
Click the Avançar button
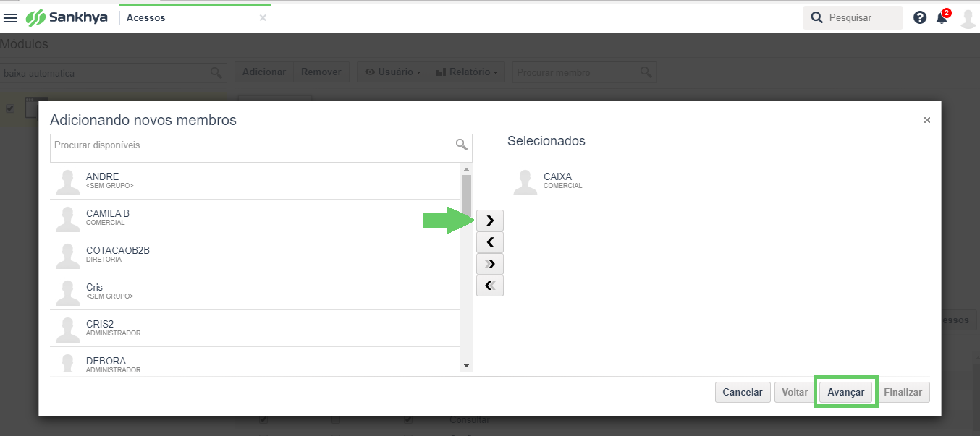tap(846, 392)
